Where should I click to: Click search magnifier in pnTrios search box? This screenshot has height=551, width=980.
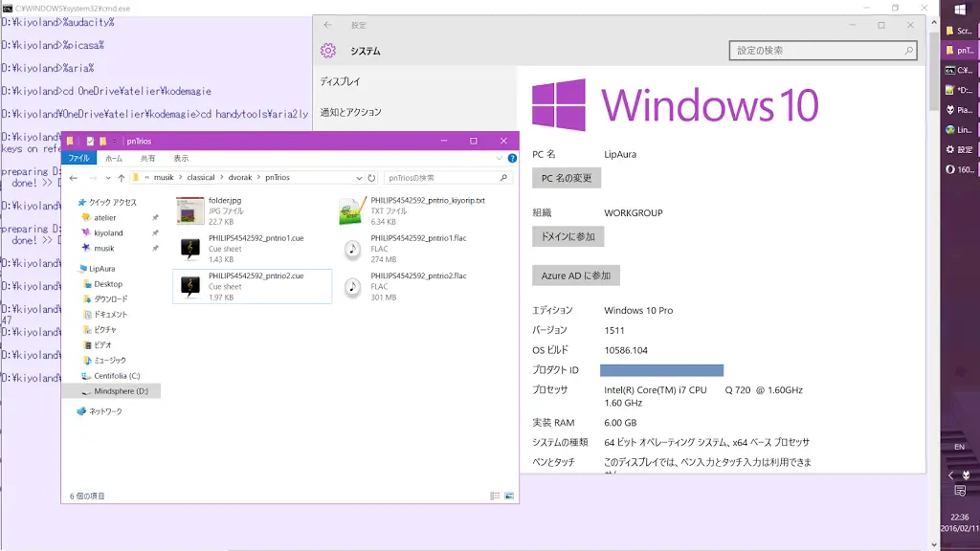[x=503, y=178]
